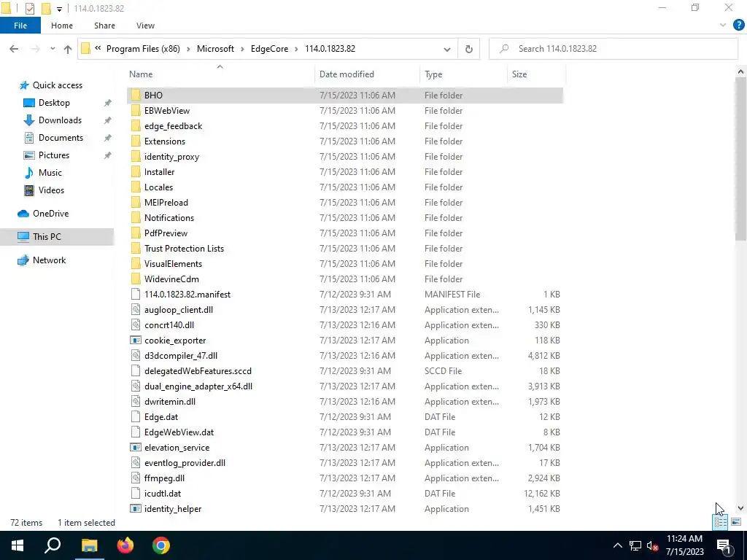747x560 pixels.
Task: Select the Installer folder icon
Action: (136, 172)
